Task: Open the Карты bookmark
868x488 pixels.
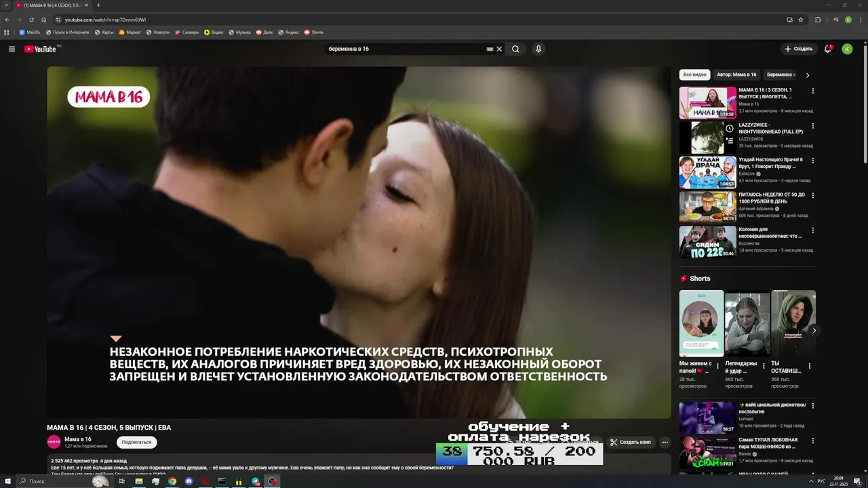Action: [x=104, y=32]
